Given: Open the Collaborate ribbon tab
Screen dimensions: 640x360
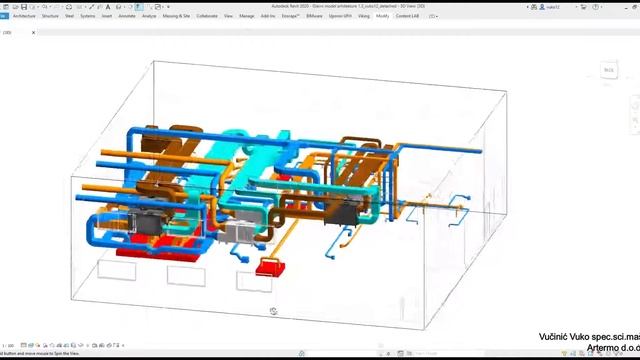Looking at the screenshot, I should point(207,16).
